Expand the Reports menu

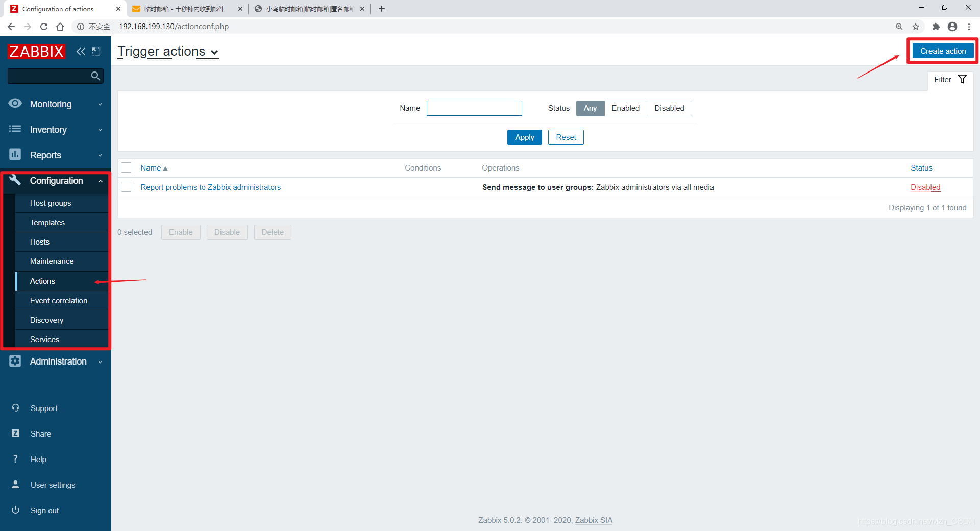100,155
